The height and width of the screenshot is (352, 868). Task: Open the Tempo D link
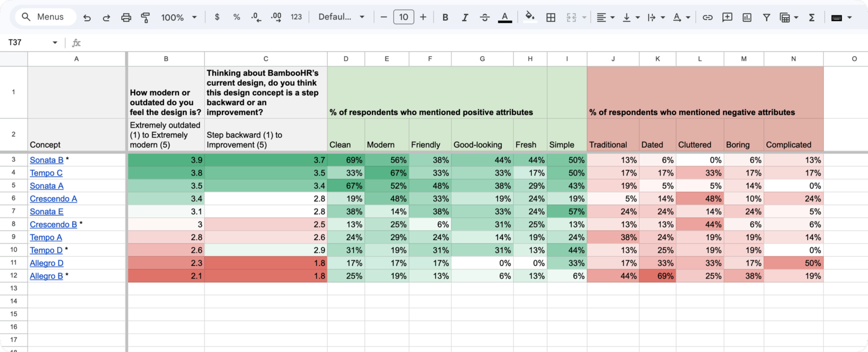46,250
